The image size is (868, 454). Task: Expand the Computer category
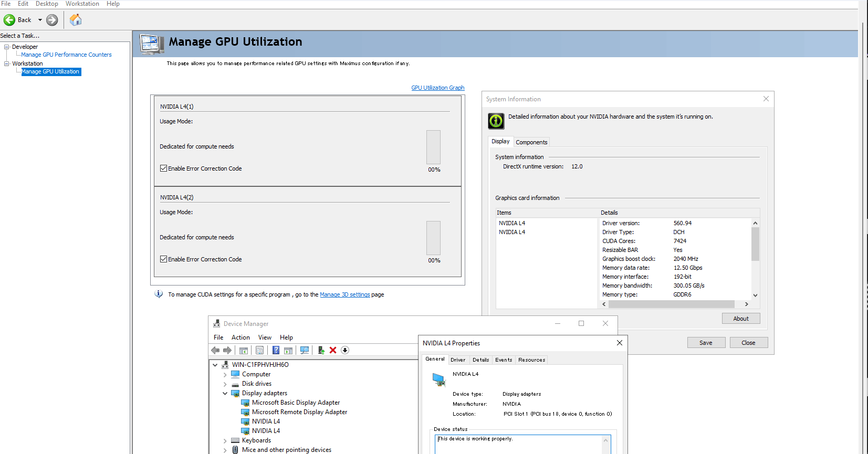[225, 375]
